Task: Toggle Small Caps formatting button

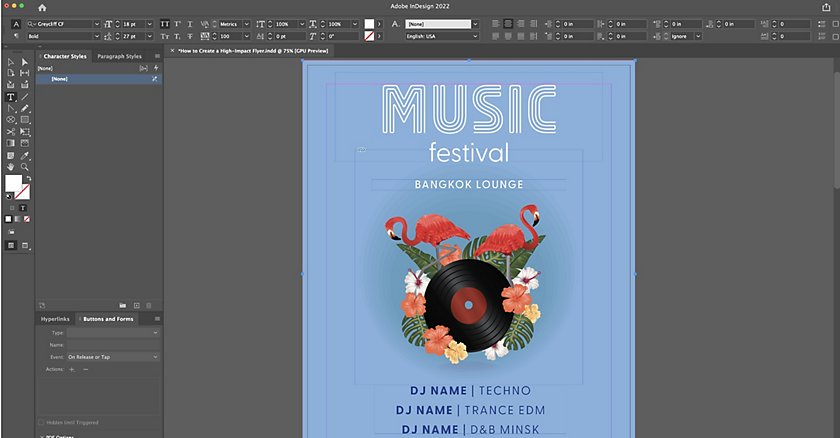Action: (165, 36)
